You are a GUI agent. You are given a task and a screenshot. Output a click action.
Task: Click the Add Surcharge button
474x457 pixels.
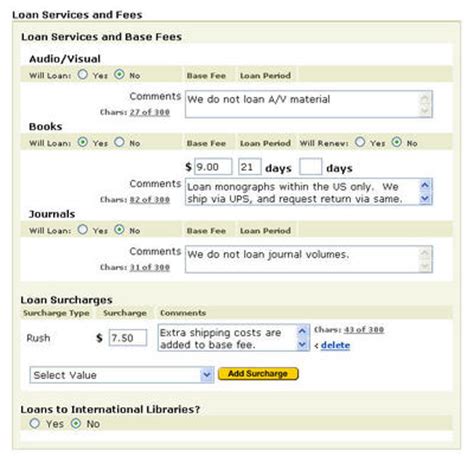(x=258, y=374)
